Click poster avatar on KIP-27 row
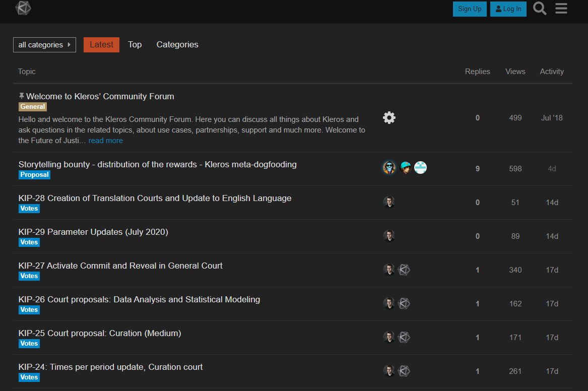 click(389, 270)
